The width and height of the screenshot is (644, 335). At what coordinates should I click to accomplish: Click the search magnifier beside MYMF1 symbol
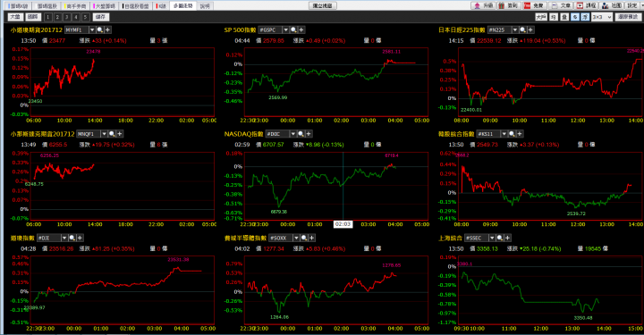[100, 30]
